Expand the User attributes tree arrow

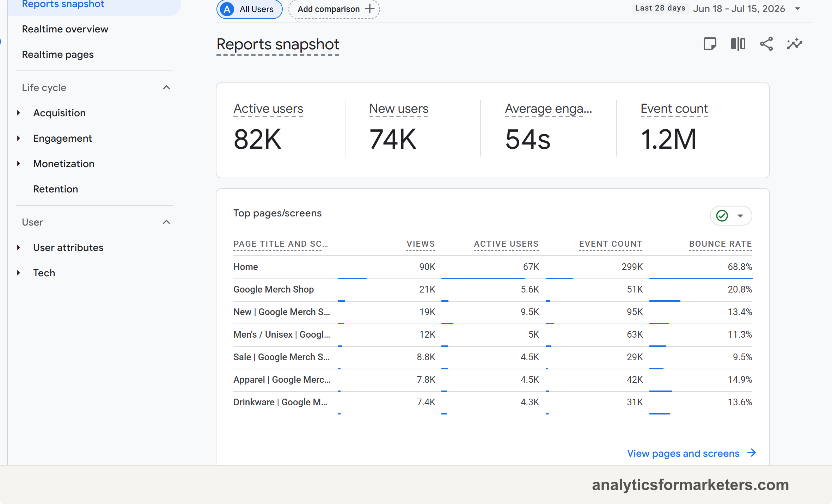(19, 247)
